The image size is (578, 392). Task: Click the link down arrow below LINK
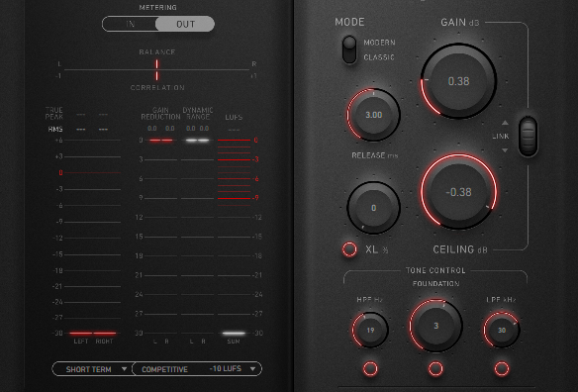[505, 150]
